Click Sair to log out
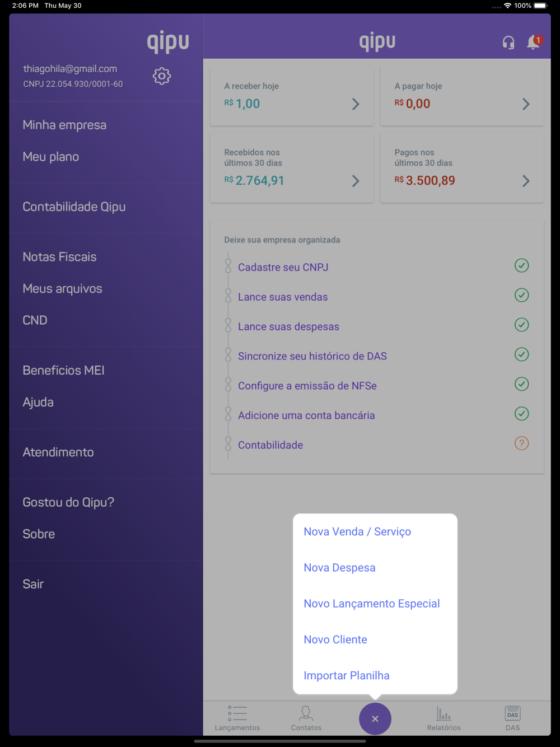The height and width of the screenshot is (747, 560). [33, 584]
